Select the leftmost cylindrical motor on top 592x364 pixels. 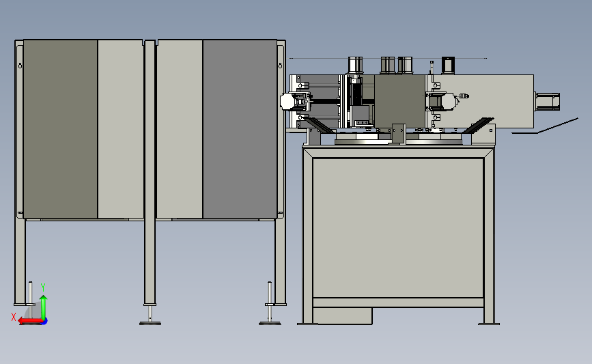click(x=355, y=65)
